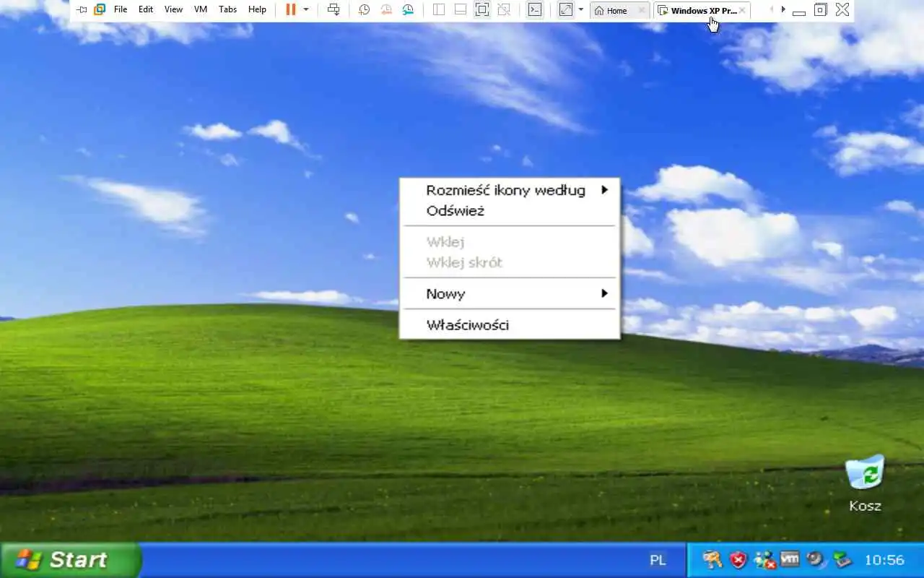The width and height of the screenshot is (924, 578).
Task: Pause the virtual machine
Action: [291, 9]
